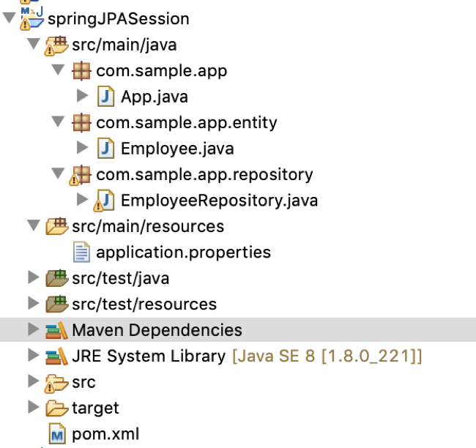Click the application.properties file icon
The width and height of the screenshot is (476, 448).
pos(81,252)
